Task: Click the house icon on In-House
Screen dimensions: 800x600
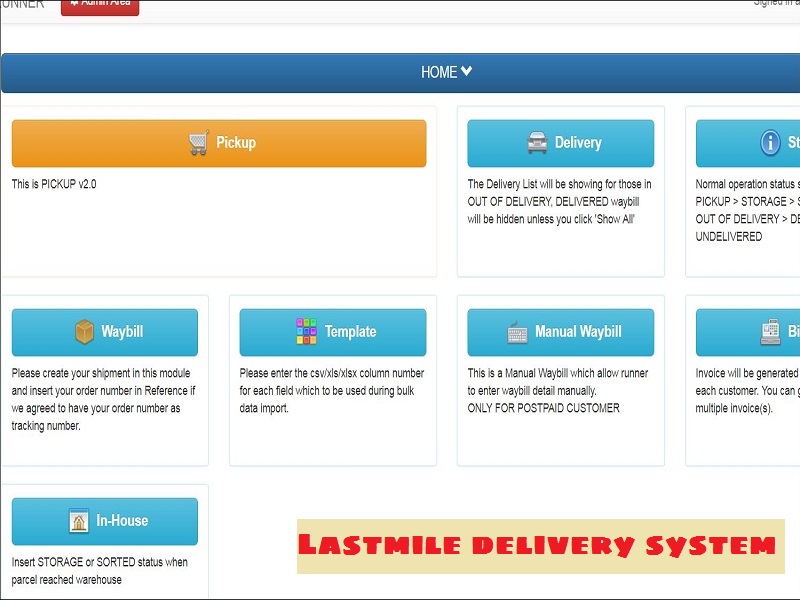Action: [x=79, y=521]
